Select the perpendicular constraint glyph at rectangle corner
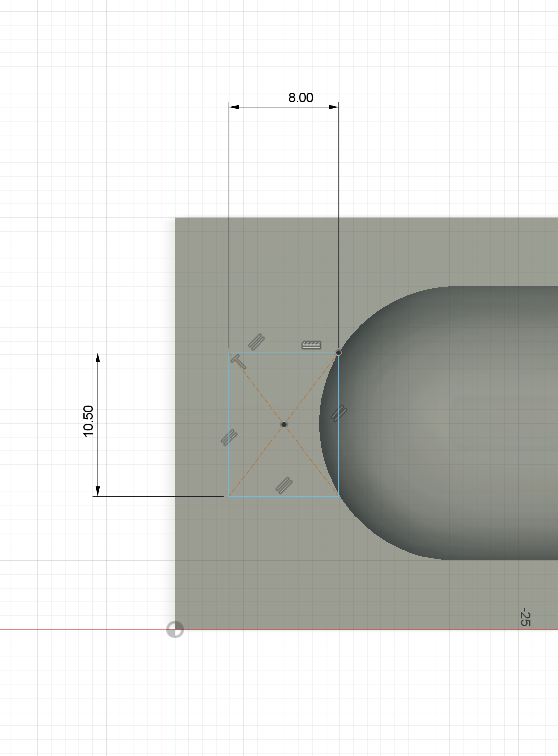 click(x=238, y=361)
